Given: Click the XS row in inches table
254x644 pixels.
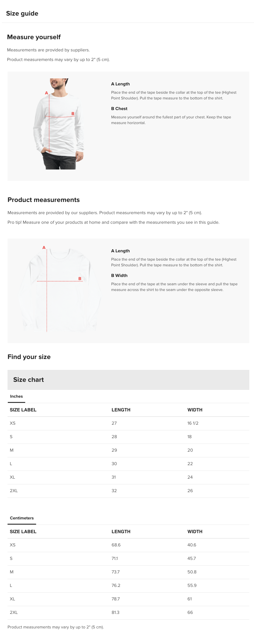Looking at the screenshot, I should pos(128,423).
